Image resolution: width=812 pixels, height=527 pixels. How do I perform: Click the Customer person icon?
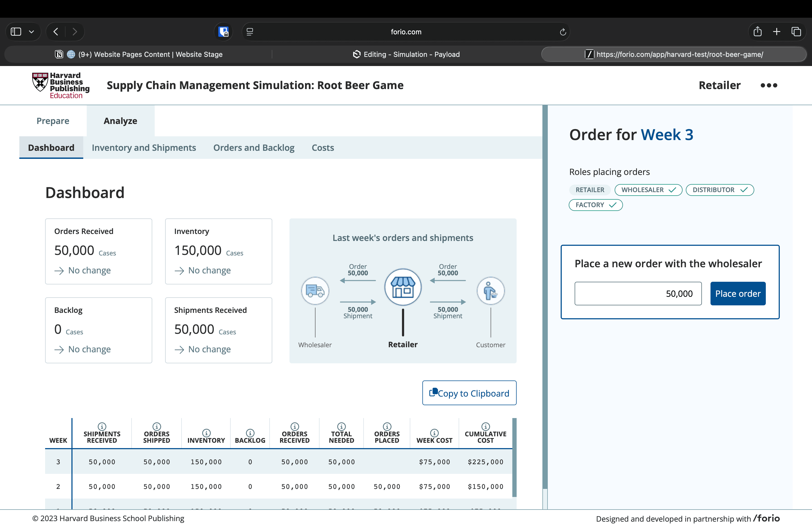(x=490, y=291)
